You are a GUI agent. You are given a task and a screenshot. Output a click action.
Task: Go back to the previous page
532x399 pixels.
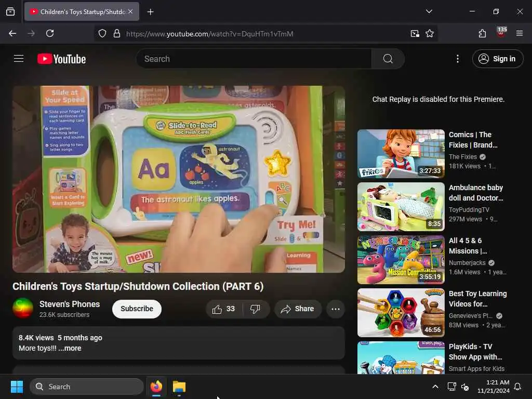(x=12, y=33)
